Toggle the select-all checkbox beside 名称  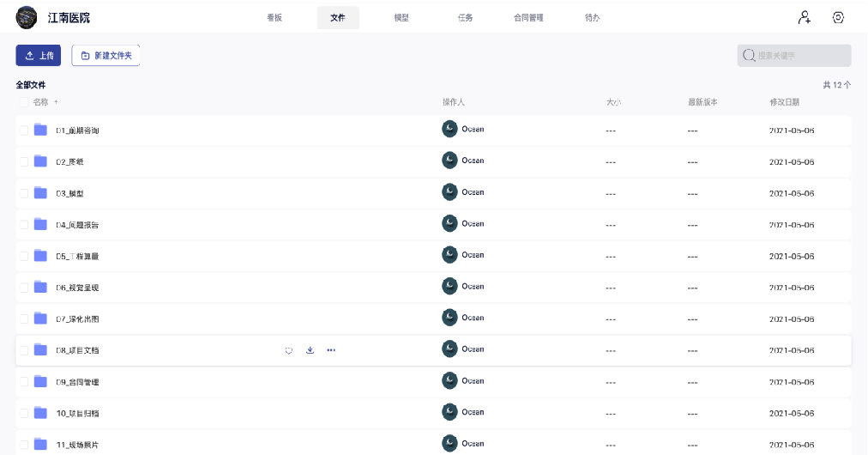click(24, 102)
